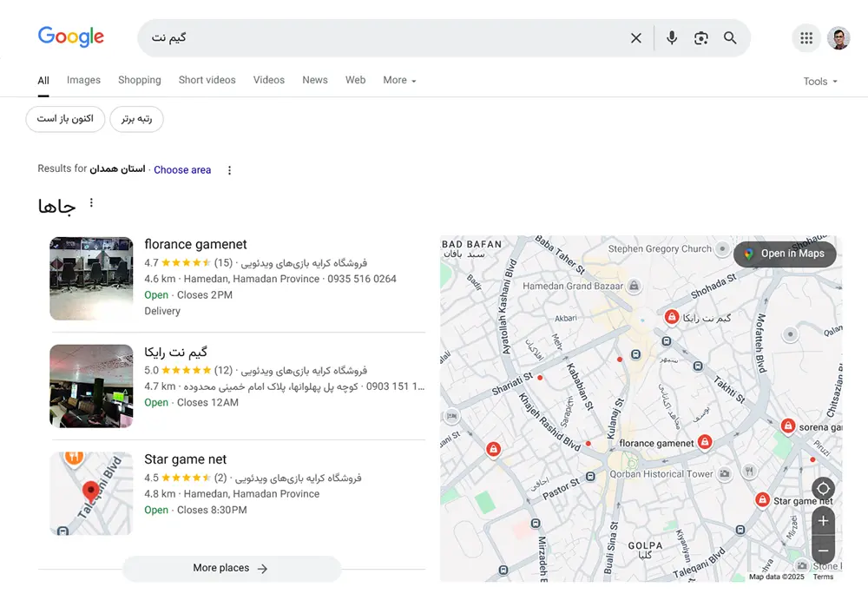Viewport: 868px width, 607px height.
Task: Open the account profile picture
Action: click(838, 37)
